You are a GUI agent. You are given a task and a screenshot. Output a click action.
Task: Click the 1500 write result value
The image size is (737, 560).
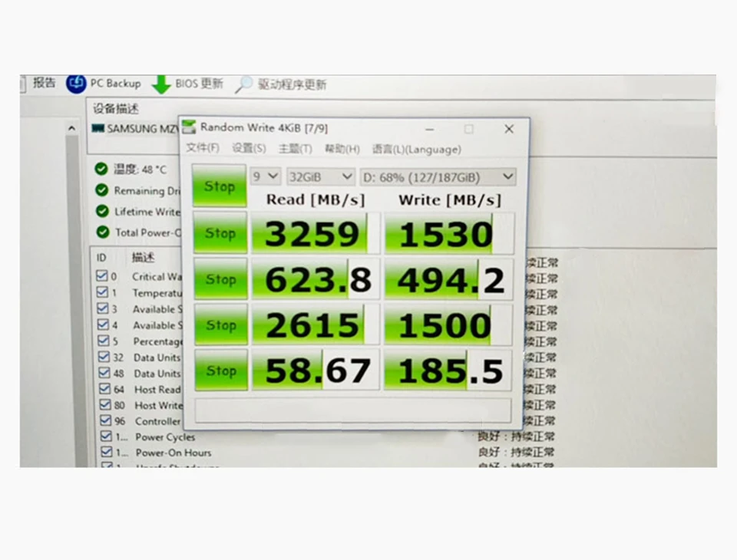tap(445, 325)
